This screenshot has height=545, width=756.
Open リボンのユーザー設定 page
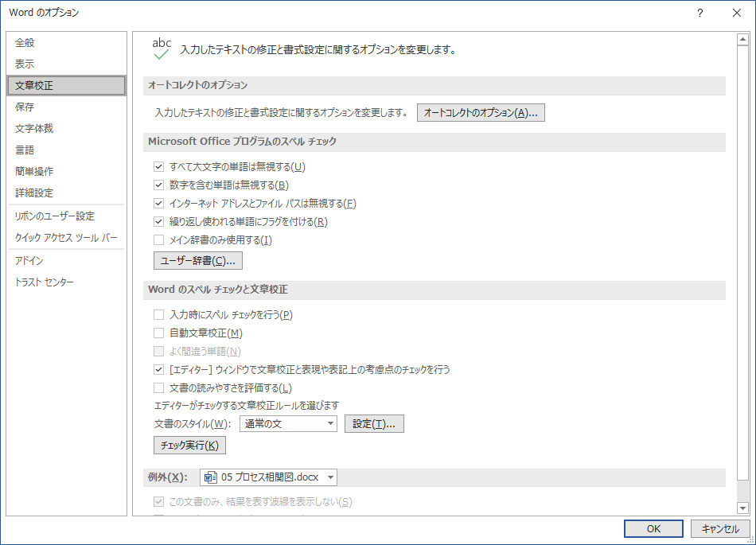(x=67, y=216)
